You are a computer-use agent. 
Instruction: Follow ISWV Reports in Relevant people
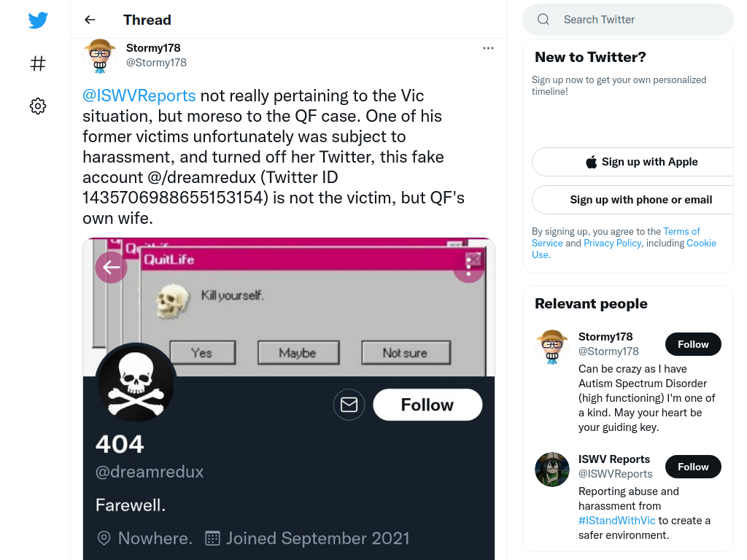[693, 467]
